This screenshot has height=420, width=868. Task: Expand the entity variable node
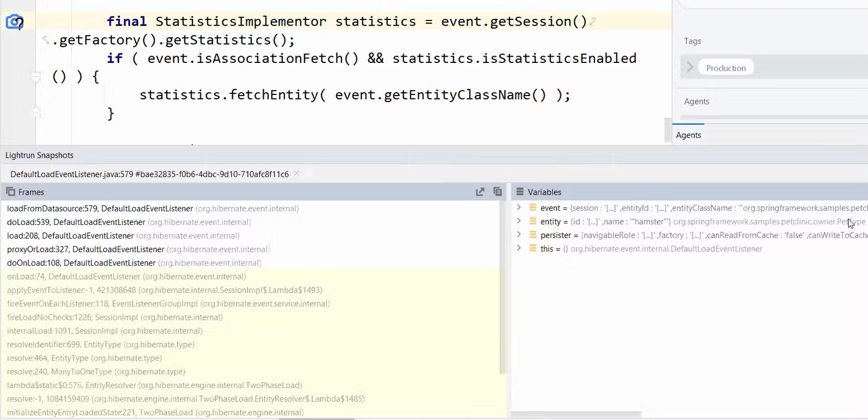(x=519, y=221)
